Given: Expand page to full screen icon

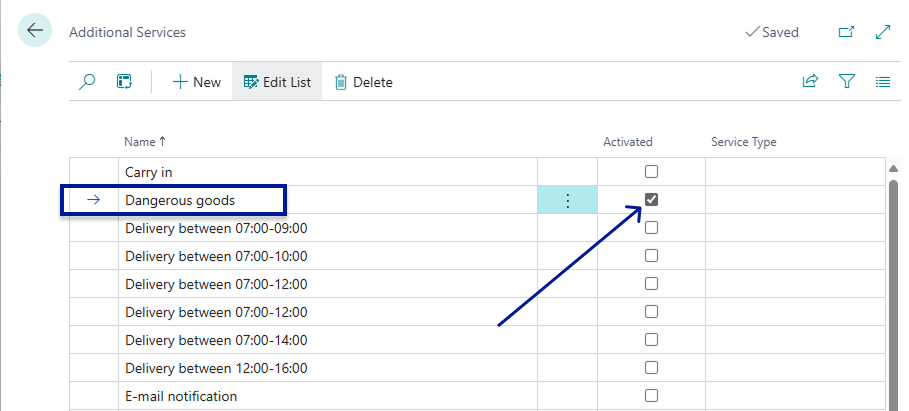Looking at the screenshot, I should tap(883, 32).
